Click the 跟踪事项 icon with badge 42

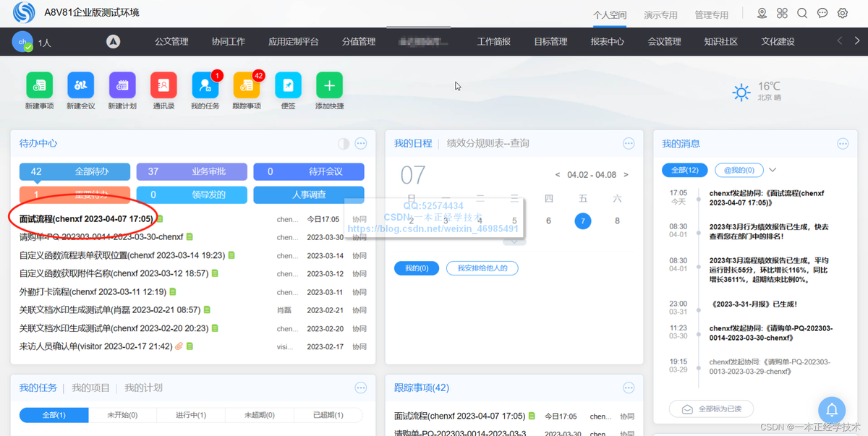247,85
